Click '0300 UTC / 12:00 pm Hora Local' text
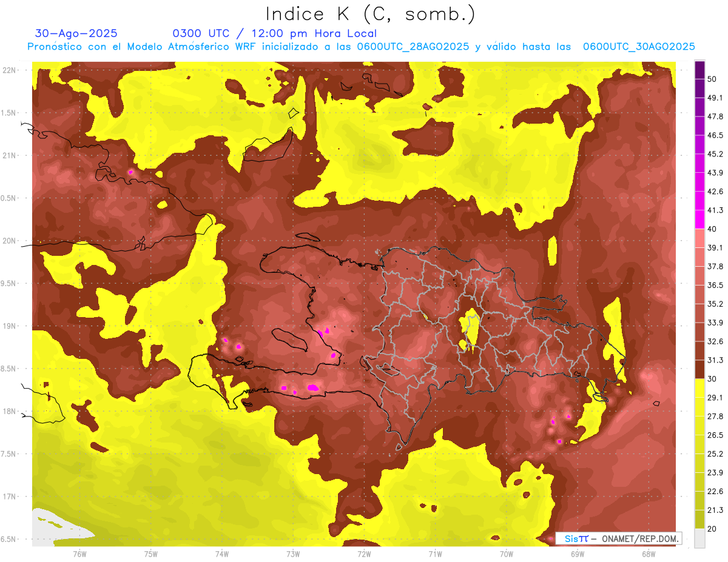Image resolution: width=728 pixels, height=562 pixels. (275, 33)
